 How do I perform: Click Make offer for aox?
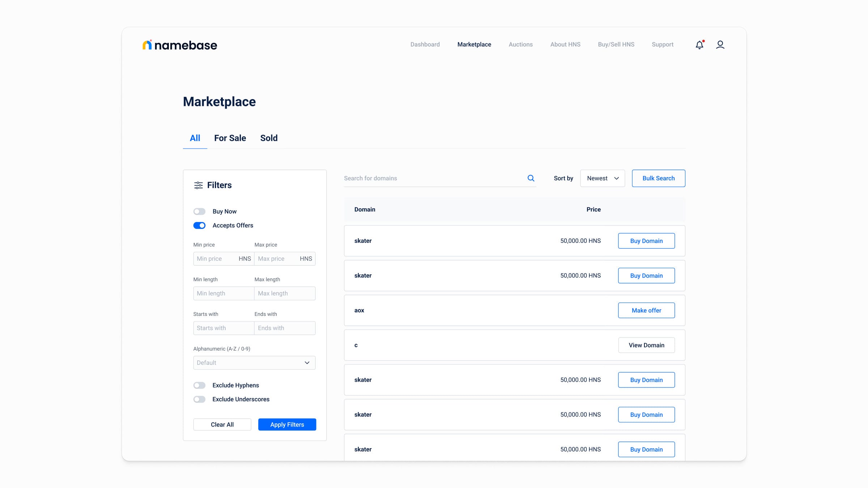646,311
